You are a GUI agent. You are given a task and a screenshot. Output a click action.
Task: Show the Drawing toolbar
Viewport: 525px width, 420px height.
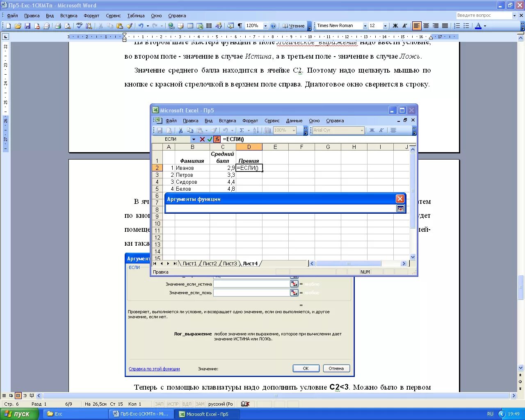219,26
